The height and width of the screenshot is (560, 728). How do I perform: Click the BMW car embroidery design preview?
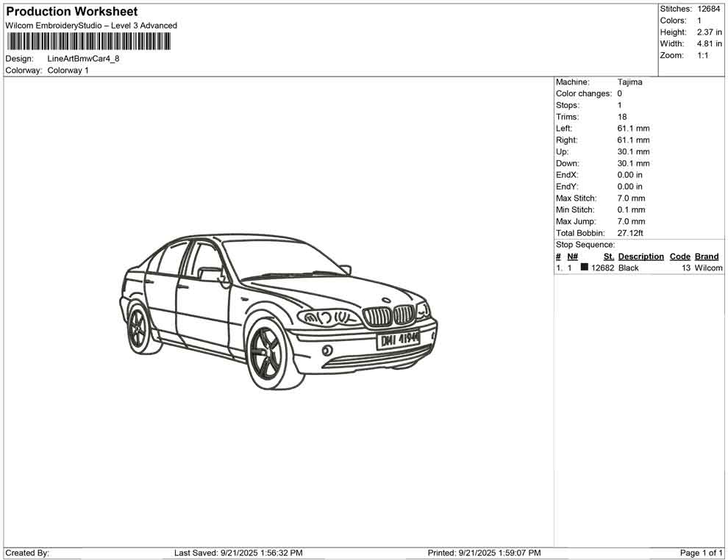(x=279, y=312)
